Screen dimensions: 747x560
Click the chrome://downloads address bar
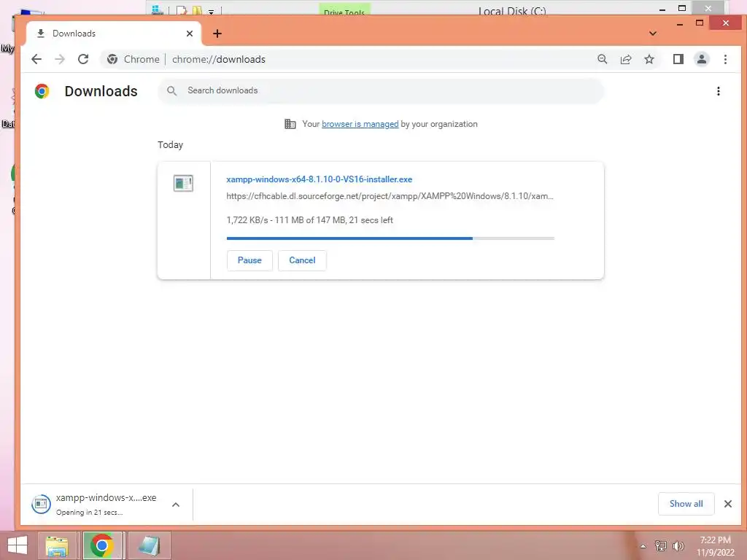219,59
